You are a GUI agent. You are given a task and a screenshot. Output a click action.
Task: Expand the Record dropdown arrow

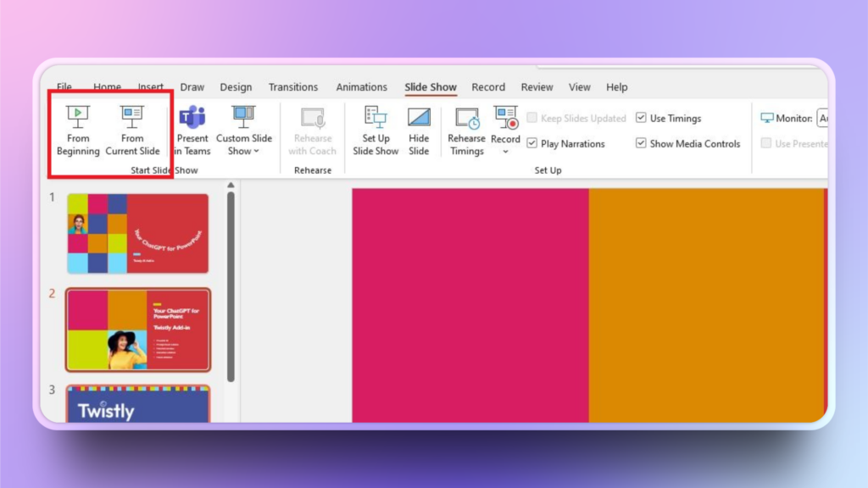pyautogui.click(x=505, y=152)
